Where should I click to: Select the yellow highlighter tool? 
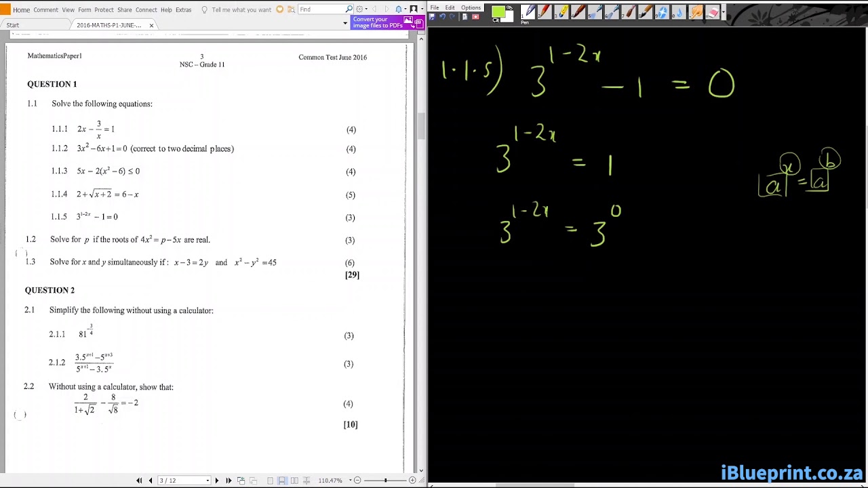(561, 12)
